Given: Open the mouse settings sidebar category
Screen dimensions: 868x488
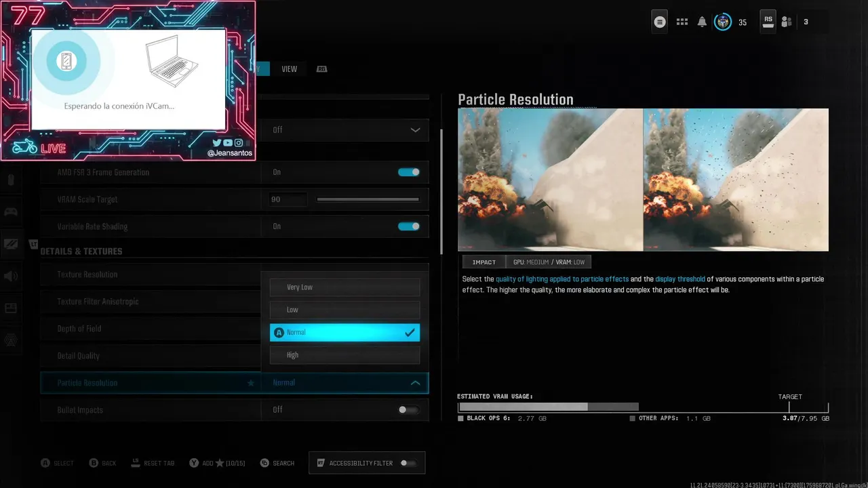Looking at the screenshot, I should [x=11, y=180].
